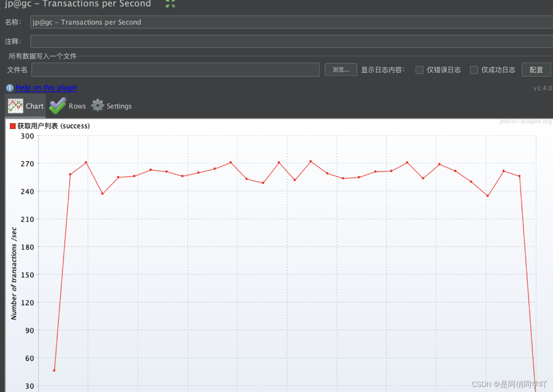The height and width of the screenshot is (392, 553).
Task: Click the 240 y-axis value
Action: 27,191
